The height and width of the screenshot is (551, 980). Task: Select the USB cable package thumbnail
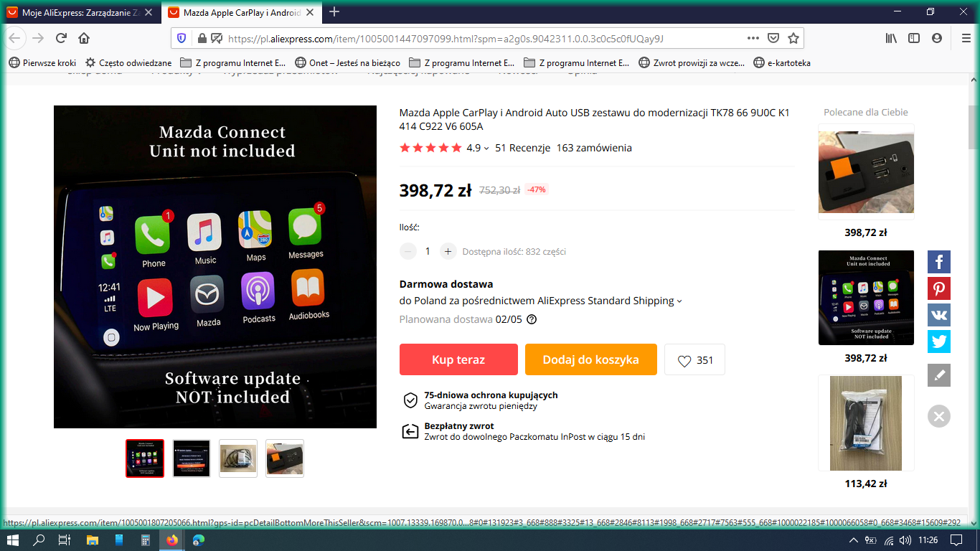pos(238,458)
